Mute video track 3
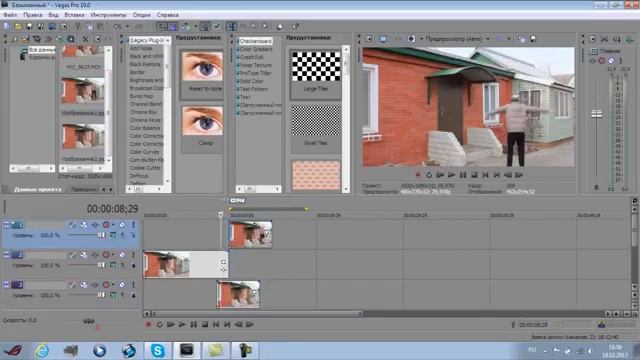 (122, 285)
